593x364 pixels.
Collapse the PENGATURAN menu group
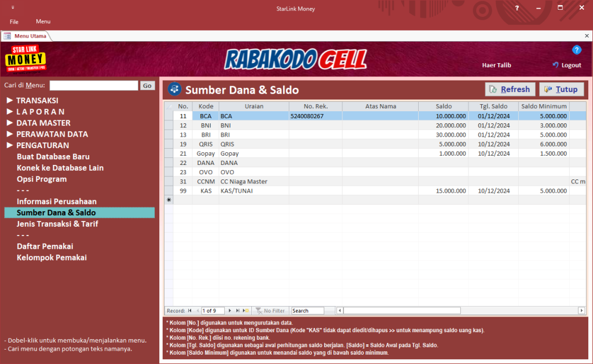tap(10, 145)
